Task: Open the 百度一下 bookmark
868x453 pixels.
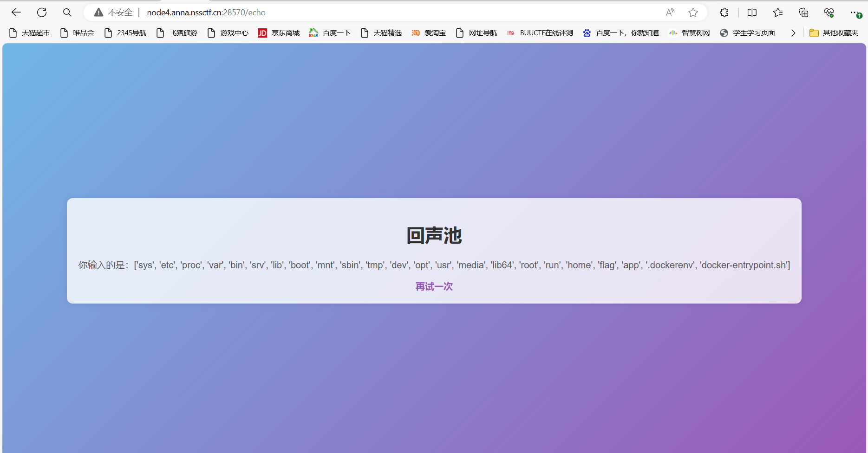Action: coord(330,33)
